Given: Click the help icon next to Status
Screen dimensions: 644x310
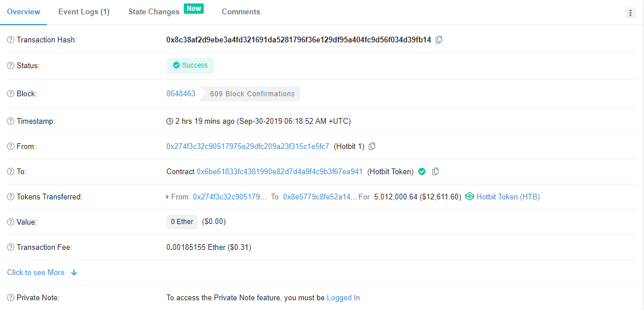Looking at the screenshot, I should click(x=10, y=65).
